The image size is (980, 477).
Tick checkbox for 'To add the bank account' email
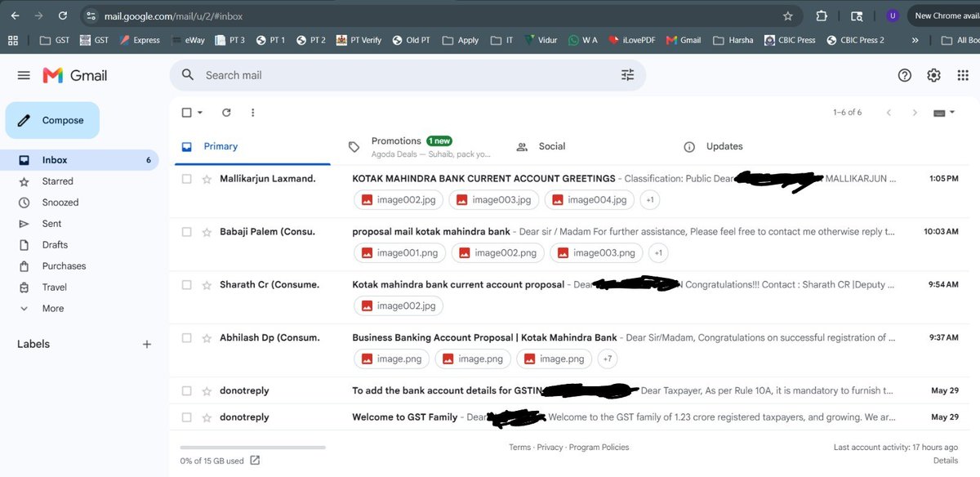(187, 391)
